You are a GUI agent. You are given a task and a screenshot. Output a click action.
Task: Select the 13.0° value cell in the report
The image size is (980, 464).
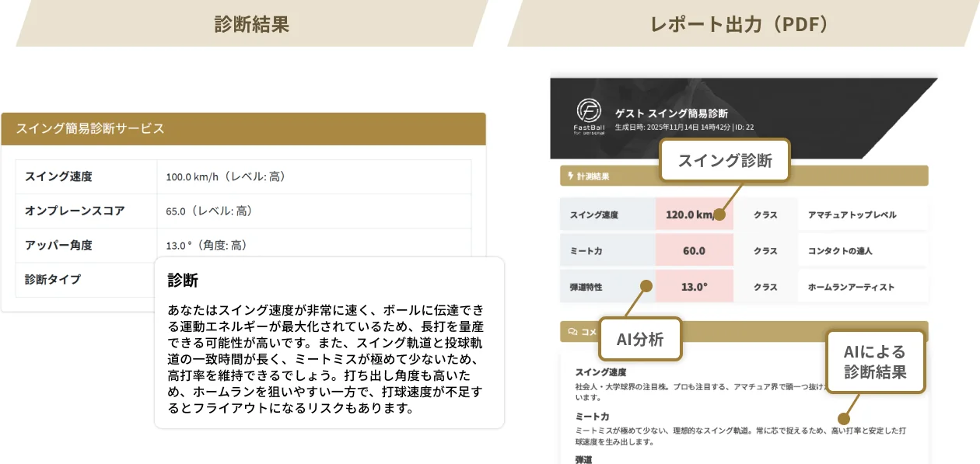694,286
